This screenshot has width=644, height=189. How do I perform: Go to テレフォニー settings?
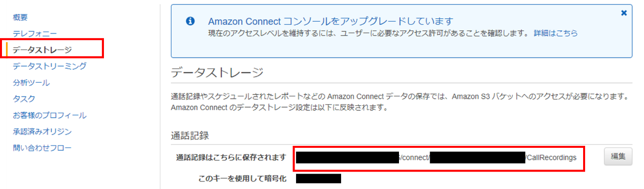click(x=35, y=34)
